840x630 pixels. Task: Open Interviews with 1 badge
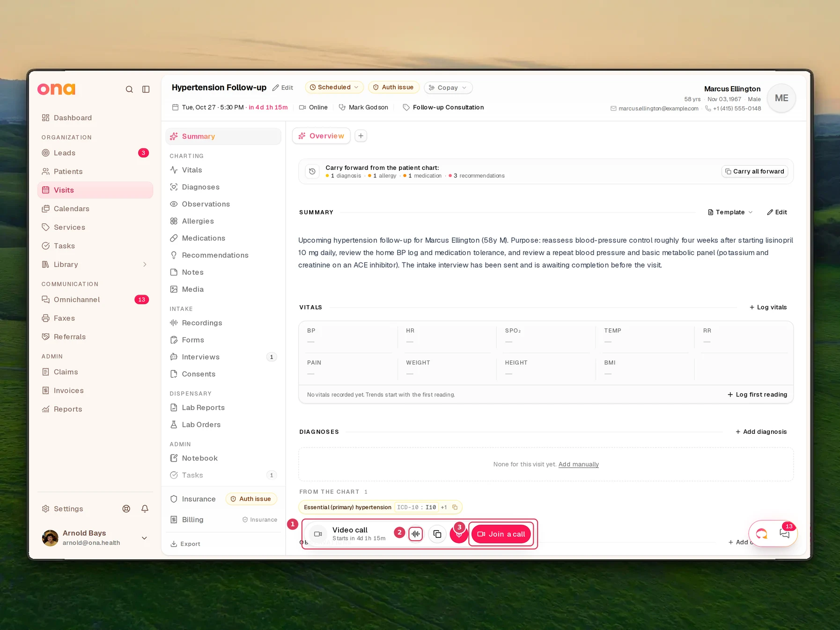tap(223, 357)
